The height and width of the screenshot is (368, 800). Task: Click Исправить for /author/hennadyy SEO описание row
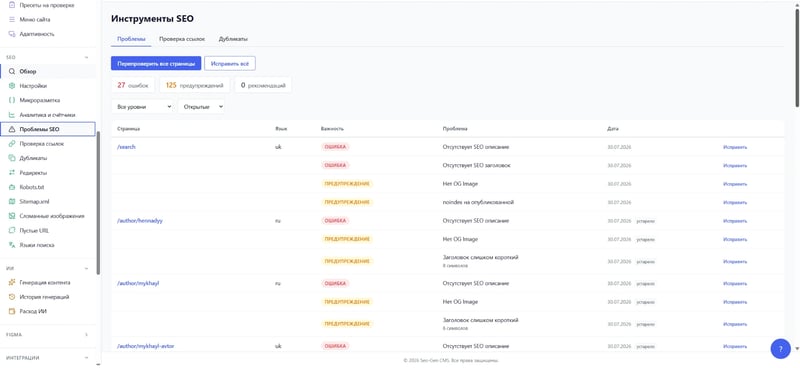(735, 221)
